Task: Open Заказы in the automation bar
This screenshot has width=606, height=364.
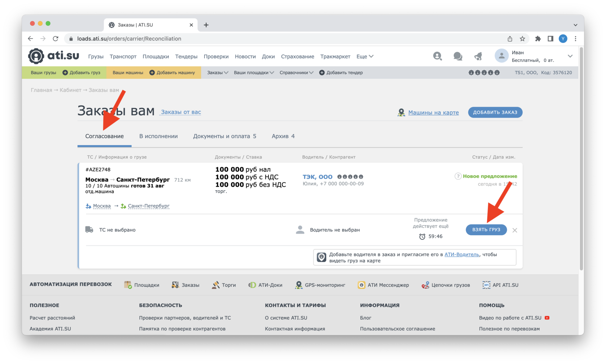Action: point(185,285)
